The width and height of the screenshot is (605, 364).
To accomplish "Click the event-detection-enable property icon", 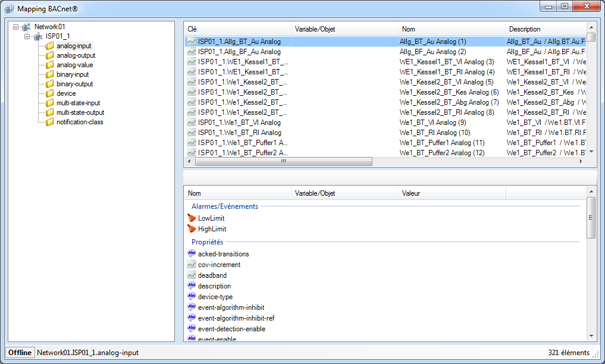I will click(x=192, y=328).
